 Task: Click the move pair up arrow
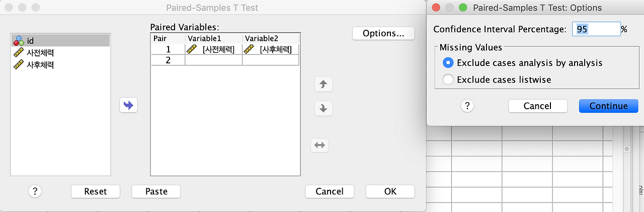tap(323, 84)
